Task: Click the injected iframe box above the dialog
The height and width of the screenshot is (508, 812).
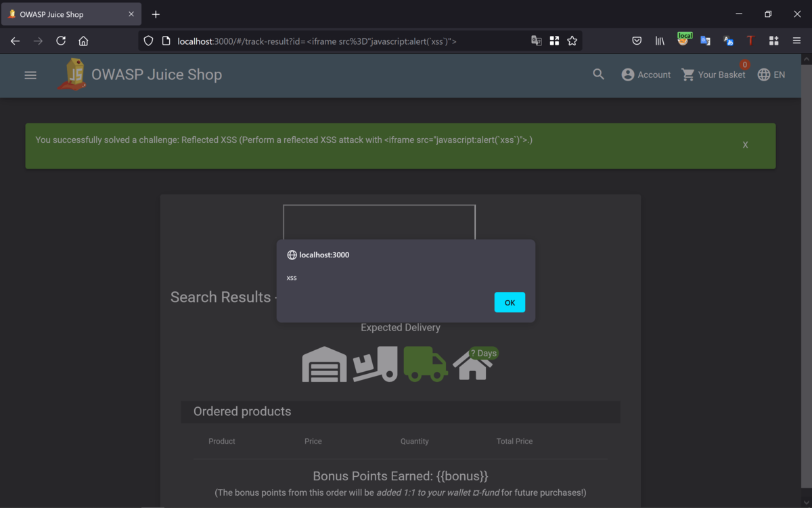Action: click(x=379, y=222)
